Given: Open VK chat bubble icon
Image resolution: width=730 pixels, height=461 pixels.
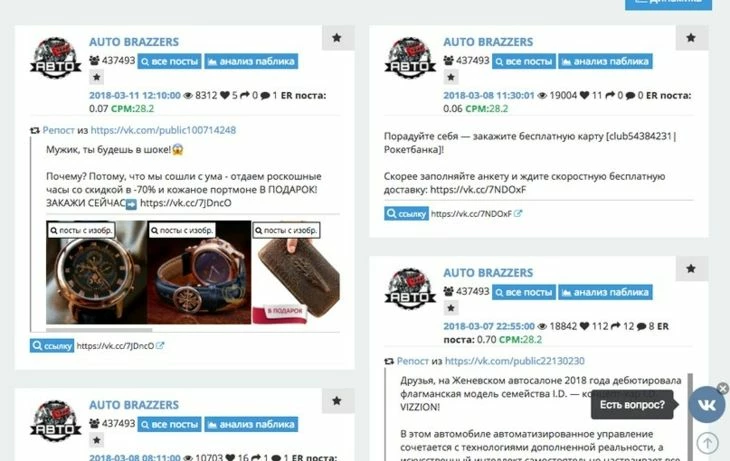Looking at the screenshot, I should [707, 405].
